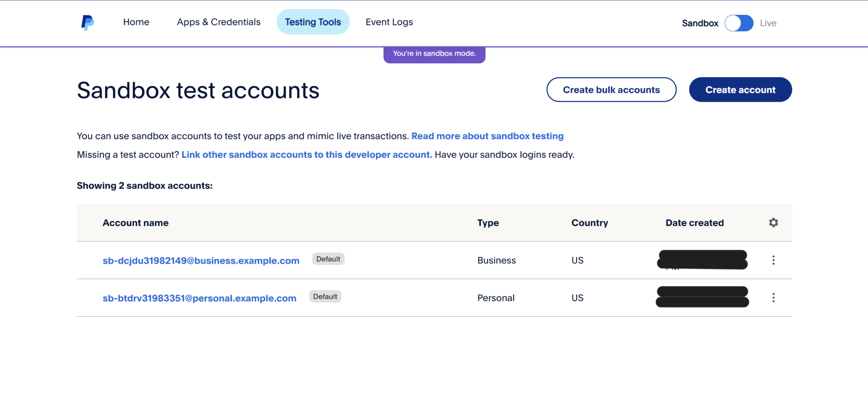Viewport: 868px width, 401px height.
Task: Switch the Sandbox/Live toggle to Live
Action: coord(739,23)
